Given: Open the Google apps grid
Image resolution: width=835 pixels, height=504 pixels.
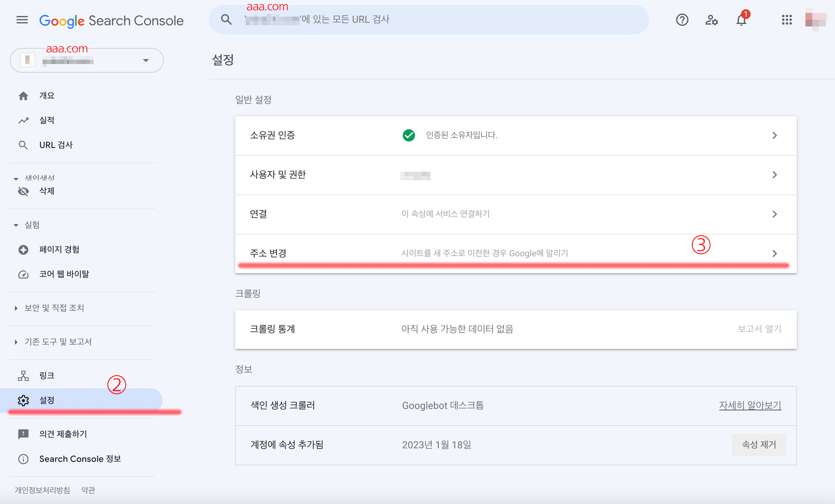Looking at the screenshot, I should click(x=787, y=20).
